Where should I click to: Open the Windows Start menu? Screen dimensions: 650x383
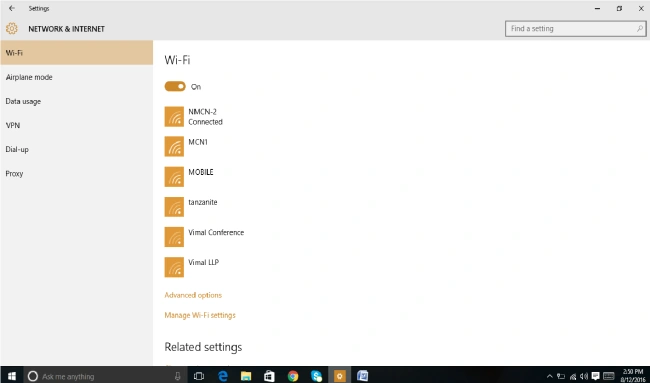tap(12, 376)
